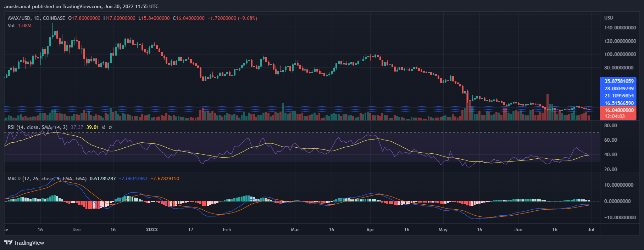Select the 21.10959854 price level label

619,96
